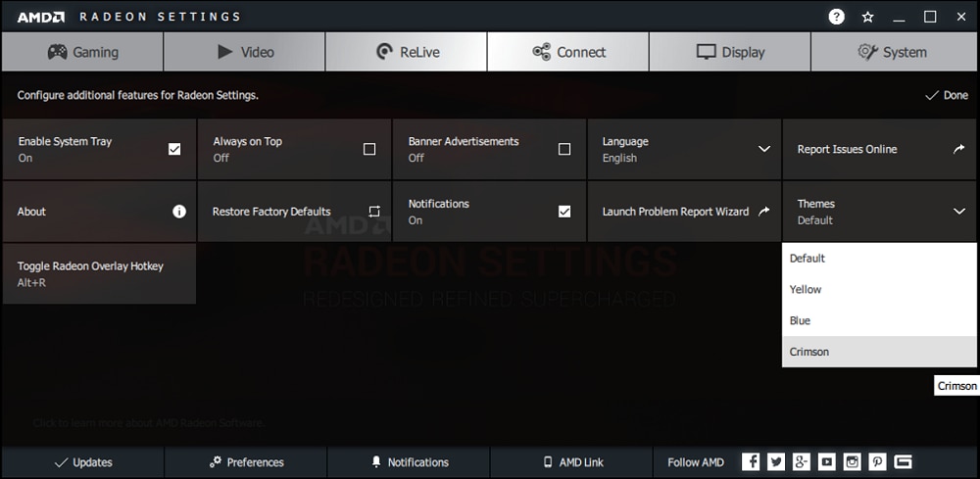
Task: Select the Blue theme option
Action: point(879,320)
